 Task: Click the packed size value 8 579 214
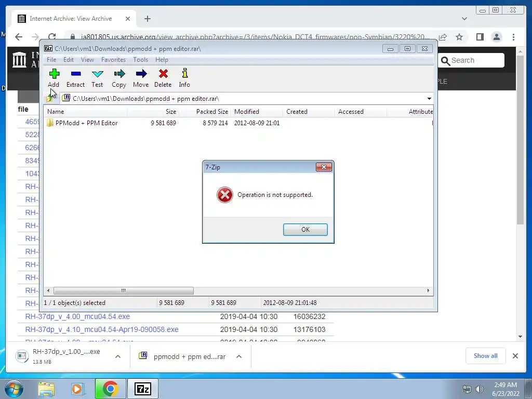coord(215,123)
